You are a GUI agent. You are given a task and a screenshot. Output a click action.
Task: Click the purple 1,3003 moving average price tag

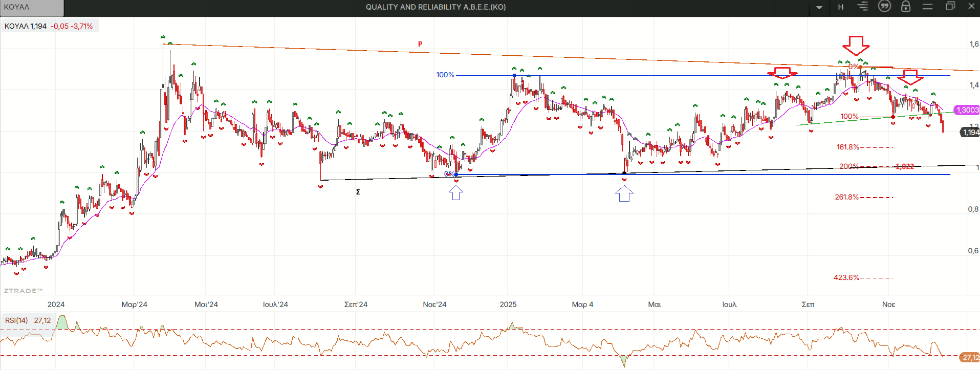[x=967, y=110]
